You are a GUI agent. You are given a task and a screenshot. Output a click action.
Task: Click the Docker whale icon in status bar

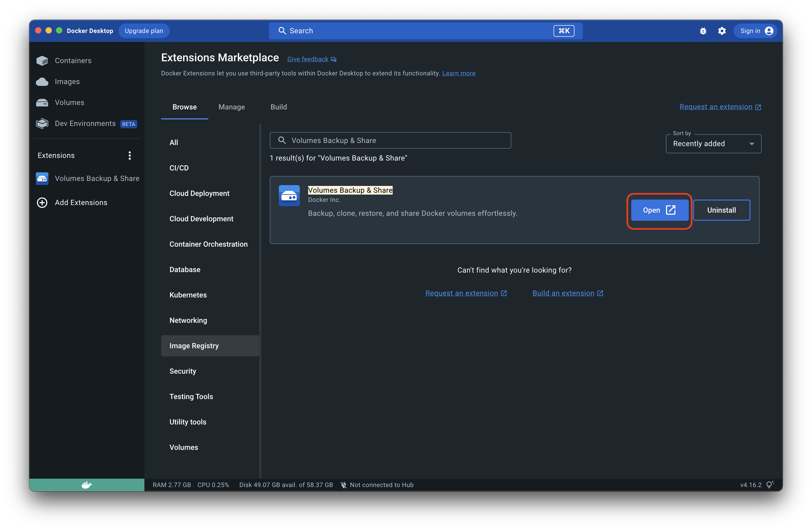click(87, 485)
